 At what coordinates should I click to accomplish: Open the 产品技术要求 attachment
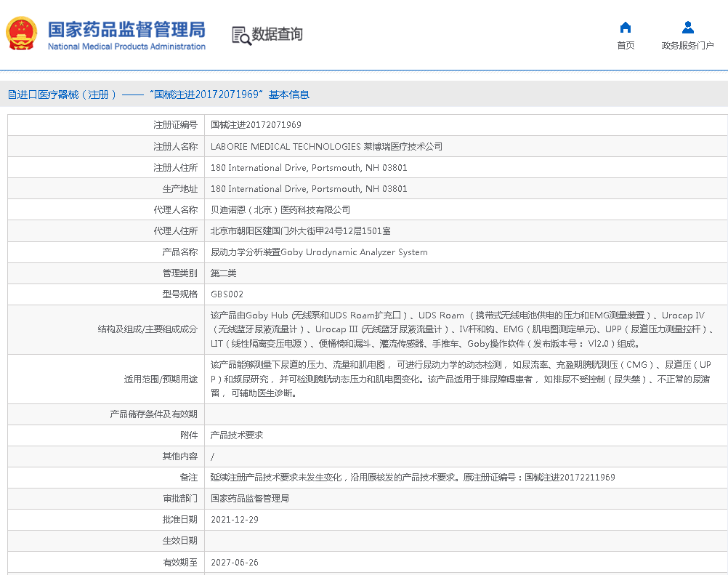237,435
